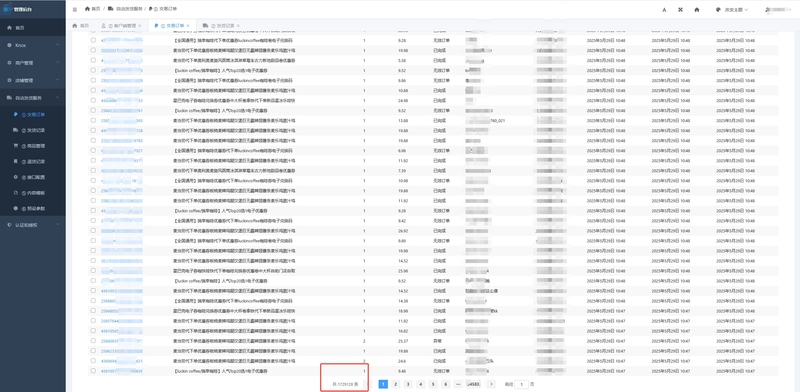This screenshot has height=392, width=800.
Task: Click the 异常 status in the 25.37 row
Action: [437, 340]
